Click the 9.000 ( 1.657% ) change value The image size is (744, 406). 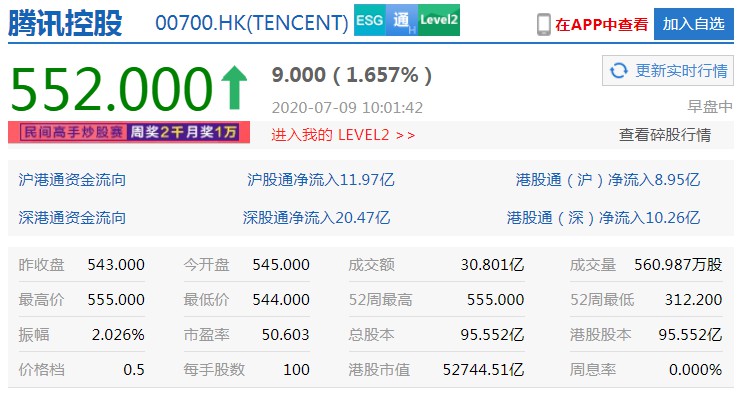[x=352, y=75]
